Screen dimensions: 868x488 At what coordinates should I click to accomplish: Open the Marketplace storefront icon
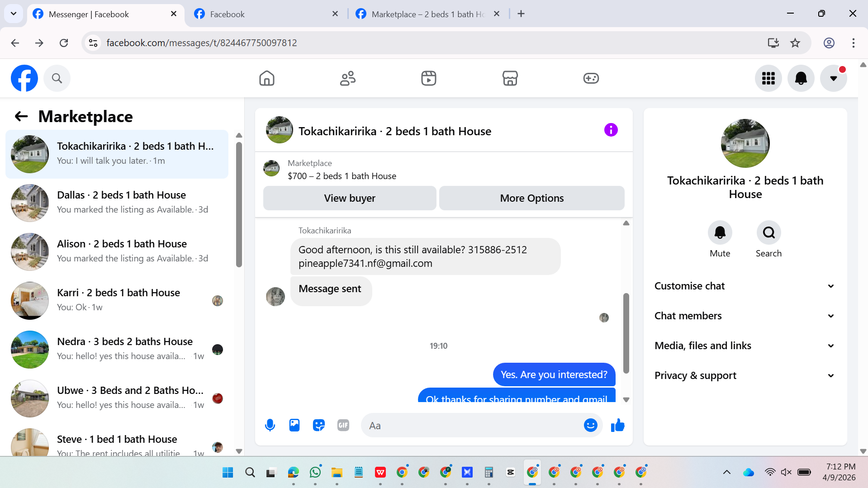pos(510,78)
